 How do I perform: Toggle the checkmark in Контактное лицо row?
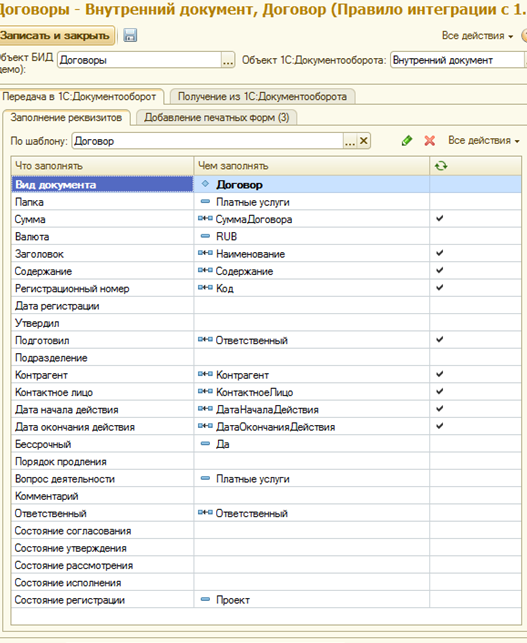tap(440, 391)
